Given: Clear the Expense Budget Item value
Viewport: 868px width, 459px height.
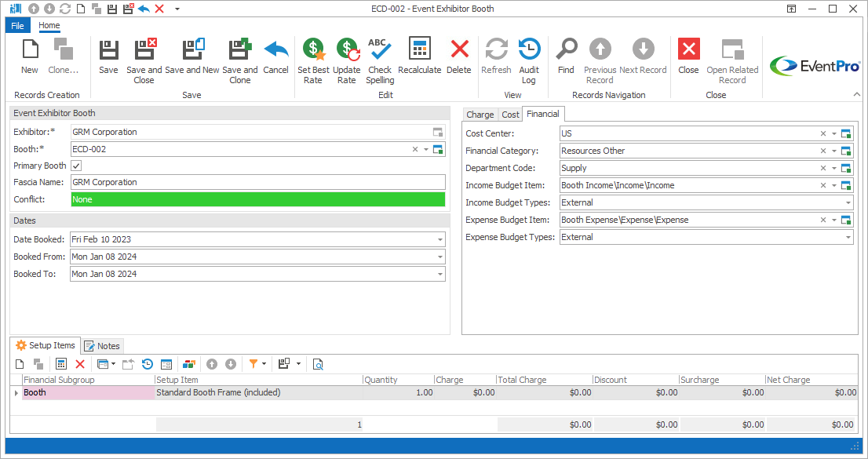Looking at the screenshot, I should [823, 220].
